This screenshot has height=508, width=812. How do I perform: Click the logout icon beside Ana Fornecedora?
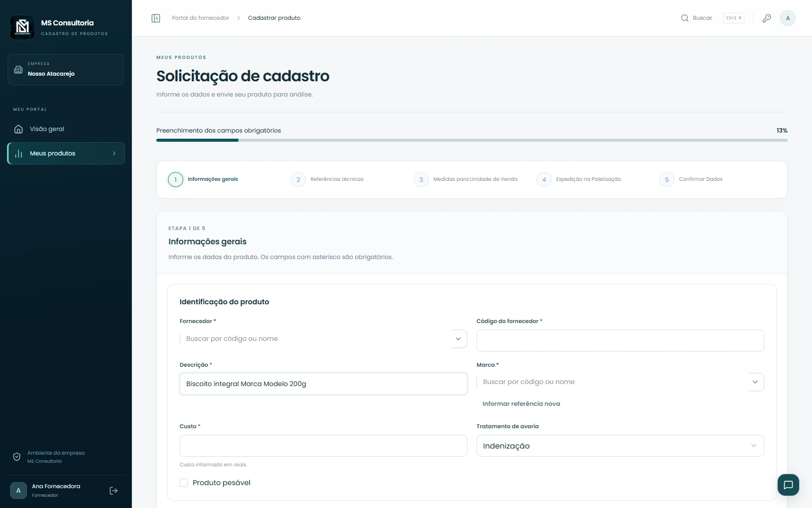coord(114,491)
